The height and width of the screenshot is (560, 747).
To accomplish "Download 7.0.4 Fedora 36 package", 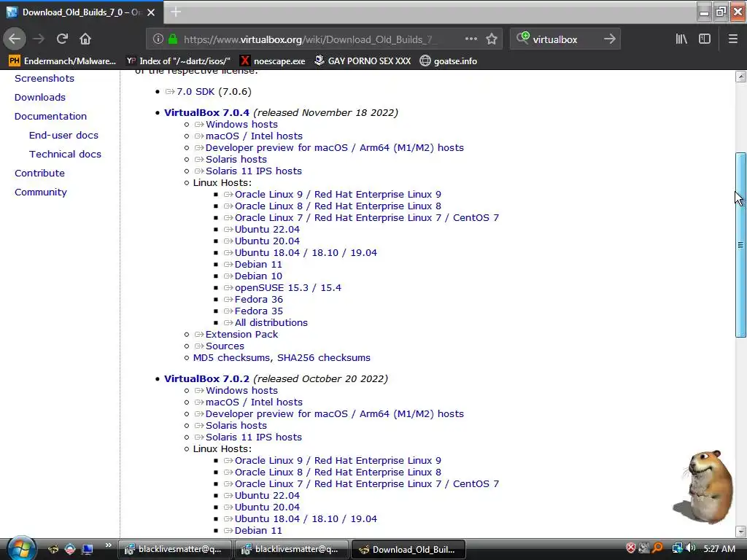I will pyautogui.click(x=259, y=300).
